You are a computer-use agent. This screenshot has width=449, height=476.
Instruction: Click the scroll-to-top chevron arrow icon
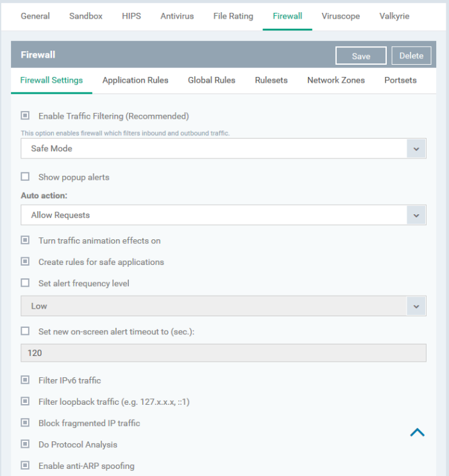point(417,432)
